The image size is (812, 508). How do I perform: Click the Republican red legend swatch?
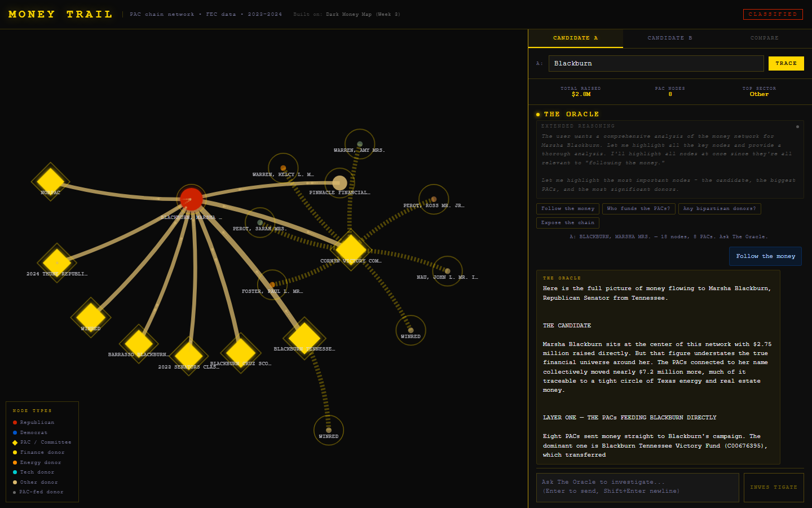pyautogui.click(x=15, y=423)
